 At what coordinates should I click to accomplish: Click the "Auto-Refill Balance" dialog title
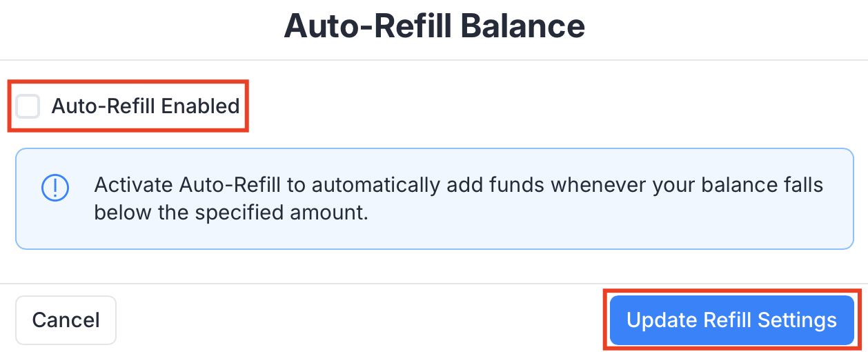[434, 28]
